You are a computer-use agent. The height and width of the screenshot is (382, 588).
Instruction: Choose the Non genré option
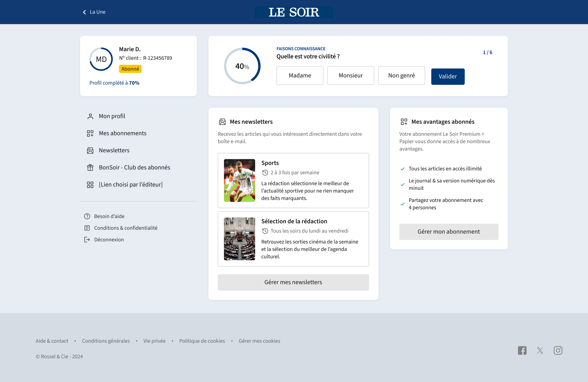pos(401,75)
